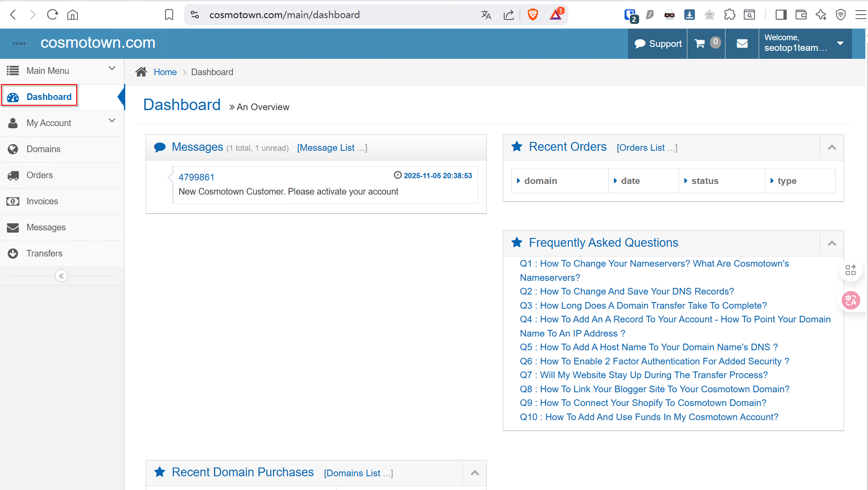This screenshot has height=490, width=868.
Task: Sort orders by date column
Action: pyautogui.click(x=644, y=181)
